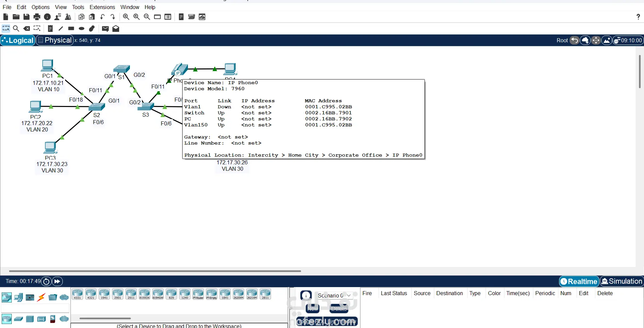Screen dimensions: 644x328
Task: Undo the last action with the Undo arrow
Action: (102, 17)
